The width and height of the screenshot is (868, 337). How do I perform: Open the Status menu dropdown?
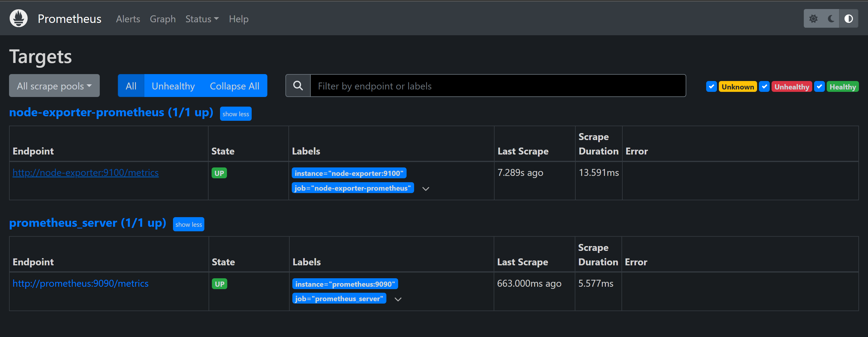click(202, 19)
